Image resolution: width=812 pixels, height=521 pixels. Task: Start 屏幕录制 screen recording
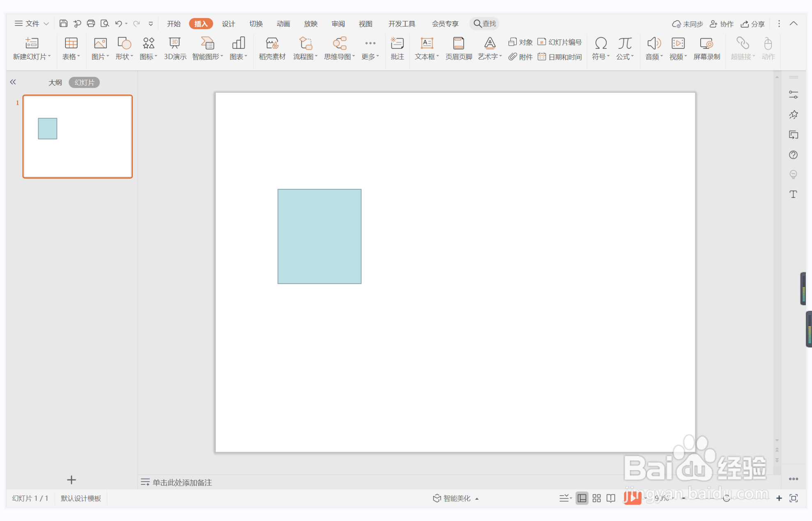click(706, 48)
